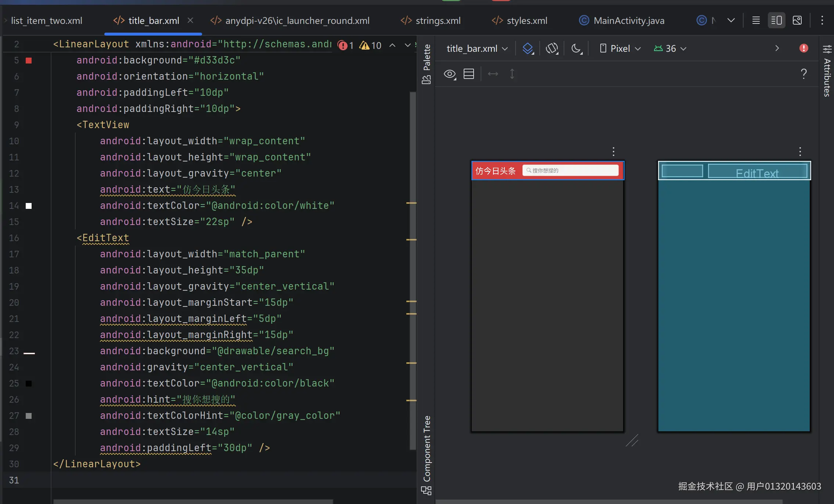Open the Pixel device dropdown
Screen dimensions: 834x504
tap(620, 48)
